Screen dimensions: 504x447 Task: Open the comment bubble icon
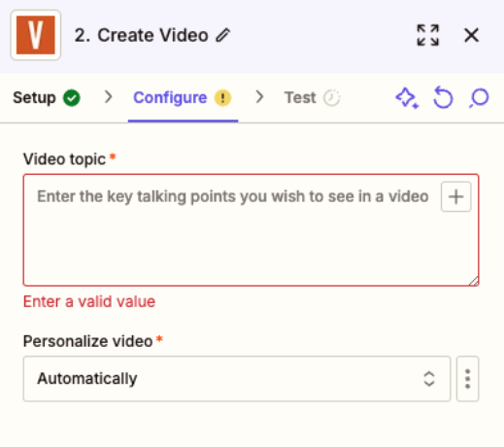pyautogui.click(x=479, y=97)
